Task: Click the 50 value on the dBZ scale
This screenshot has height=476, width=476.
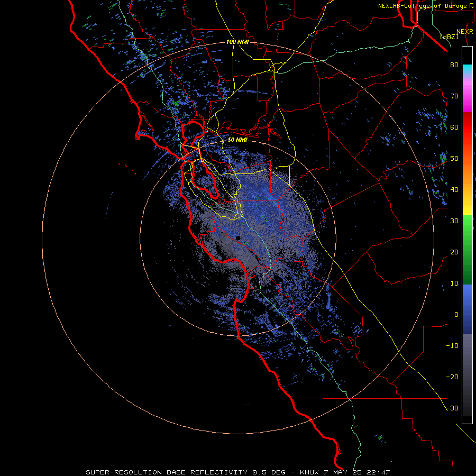Action: (x=454, y=159)
